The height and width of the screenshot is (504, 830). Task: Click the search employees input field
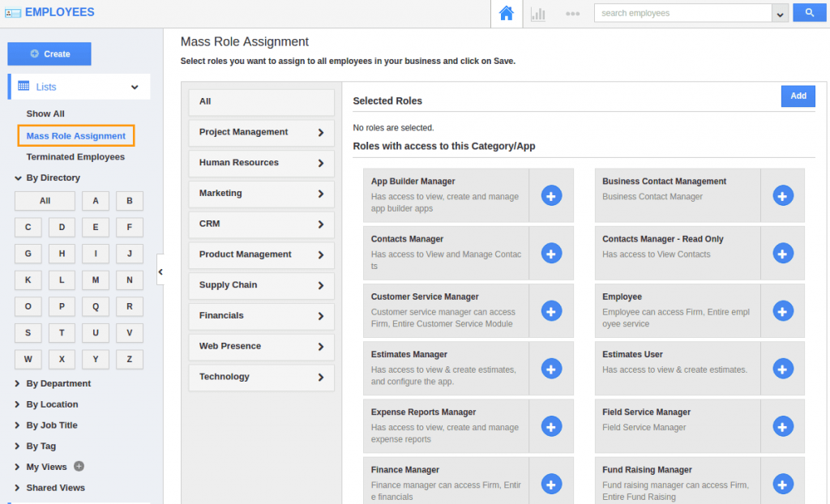(682, 13)
